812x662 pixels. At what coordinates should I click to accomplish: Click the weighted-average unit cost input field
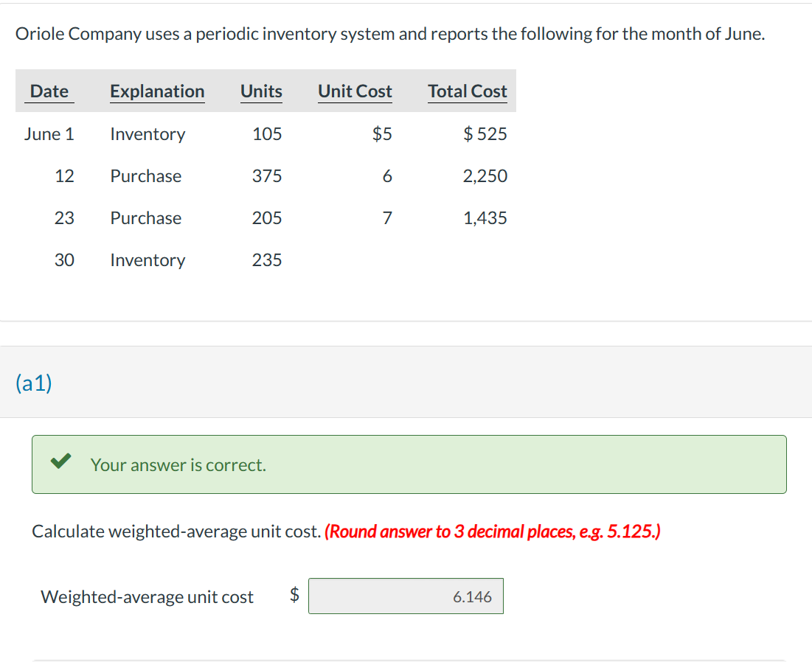click(x=406, y=596)
